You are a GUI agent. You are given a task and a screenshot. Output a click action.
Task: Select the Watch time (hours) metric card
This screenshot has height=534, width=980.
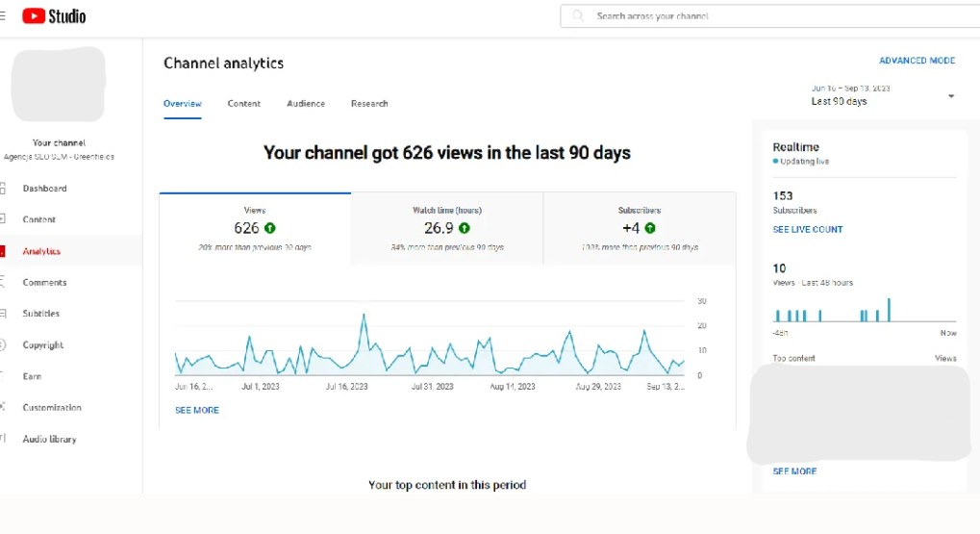click(x=447, y=227)
